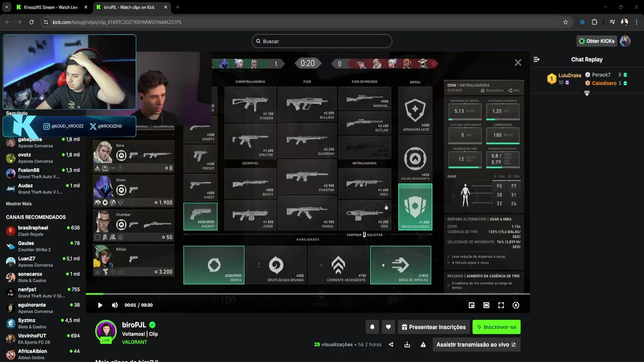The height and width of the screenshot is (362, 644).
Task: Select Caiodisero in gift leaderboard
Action: point(606,83)
